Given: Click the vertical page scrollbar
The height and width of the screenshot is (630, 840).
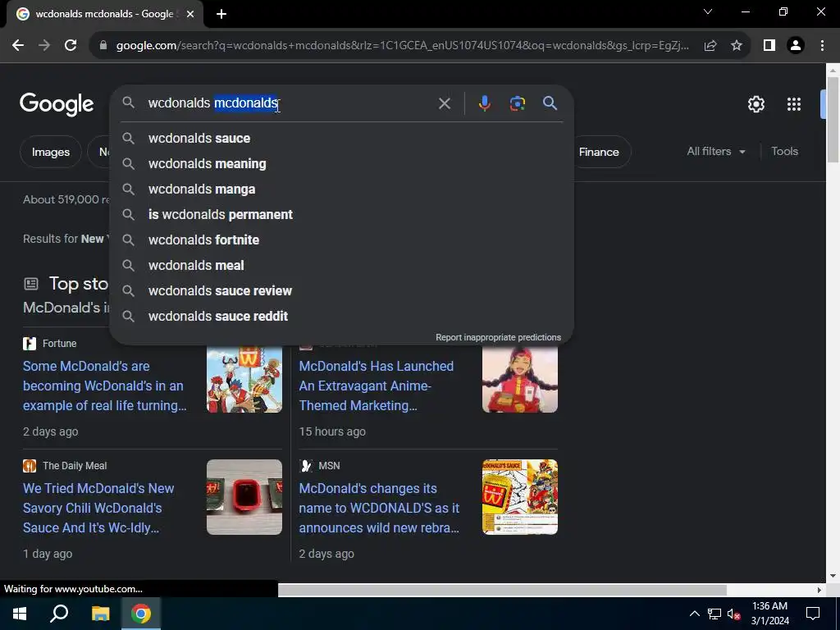Looking at the screenshot, I should (833, 120).
